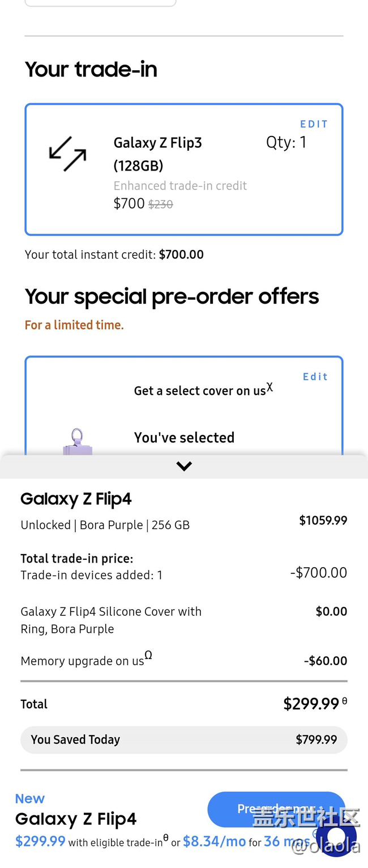
Task: Click the $299.99 with eligible trade-in price
Action: coord(40,841)
